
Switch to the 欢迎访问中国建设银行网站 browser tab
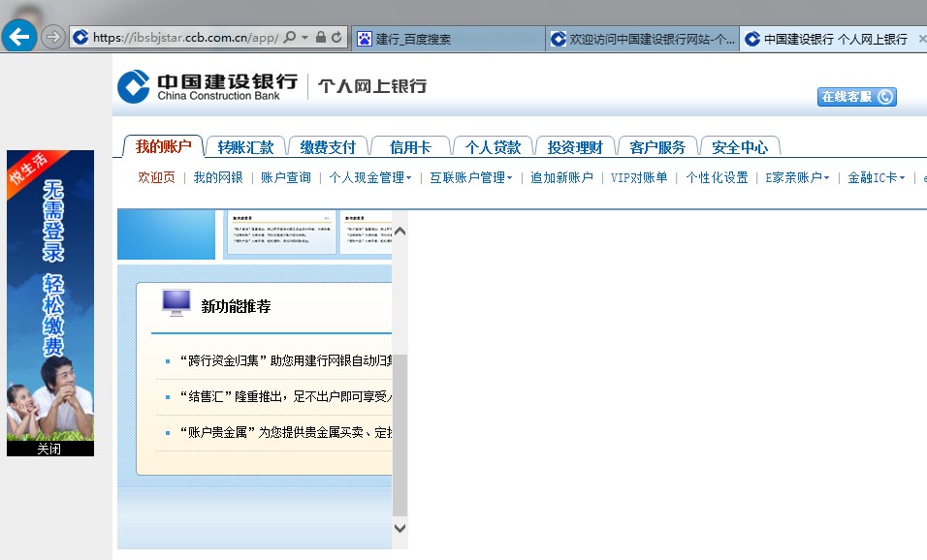642,39
